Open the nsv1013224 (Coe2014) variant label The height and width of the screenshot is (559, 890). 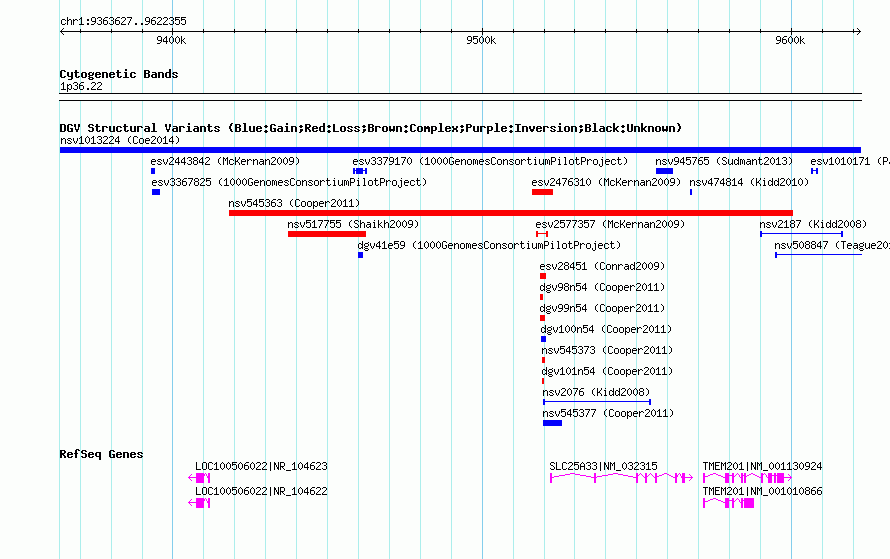(x=120, y=140)
